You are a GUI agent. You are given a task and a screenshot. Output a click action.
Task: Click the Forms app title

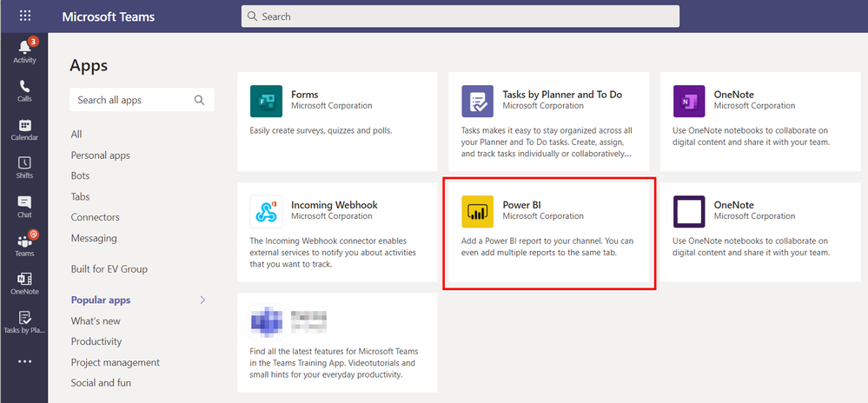click(304, 95)
